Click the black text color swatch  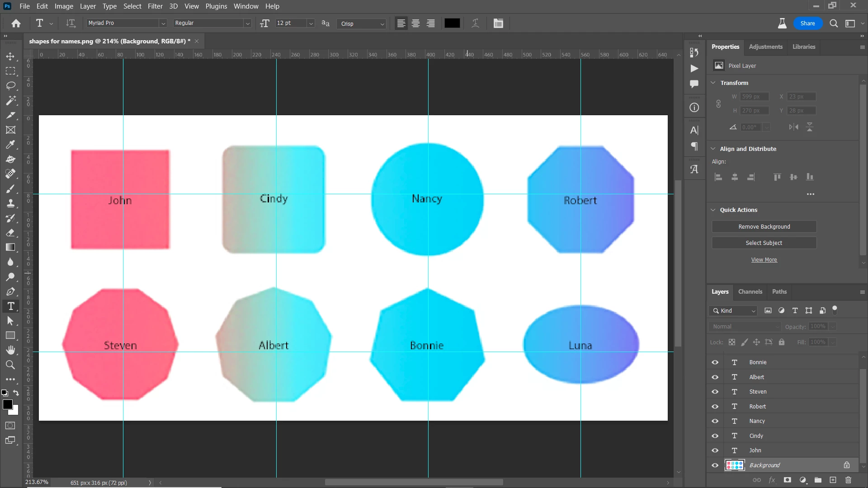point(452,23)
